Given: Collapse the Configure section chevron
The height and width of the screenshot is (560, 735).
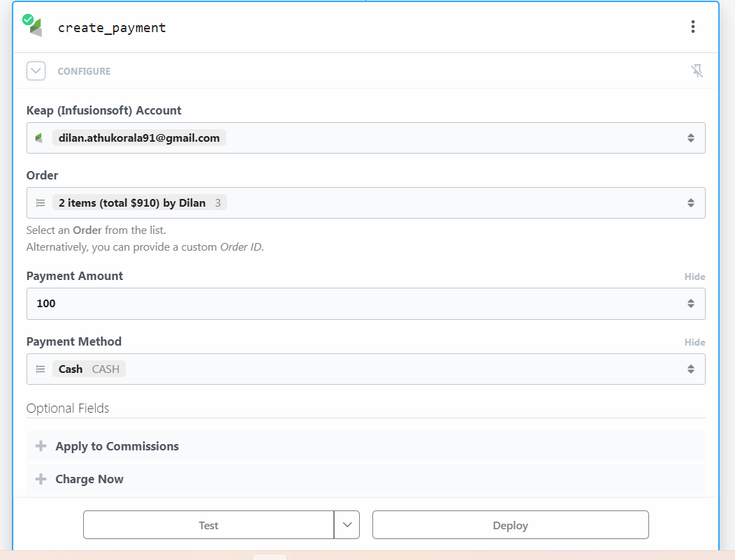Looking at the screenshot, I should [36, 71].
